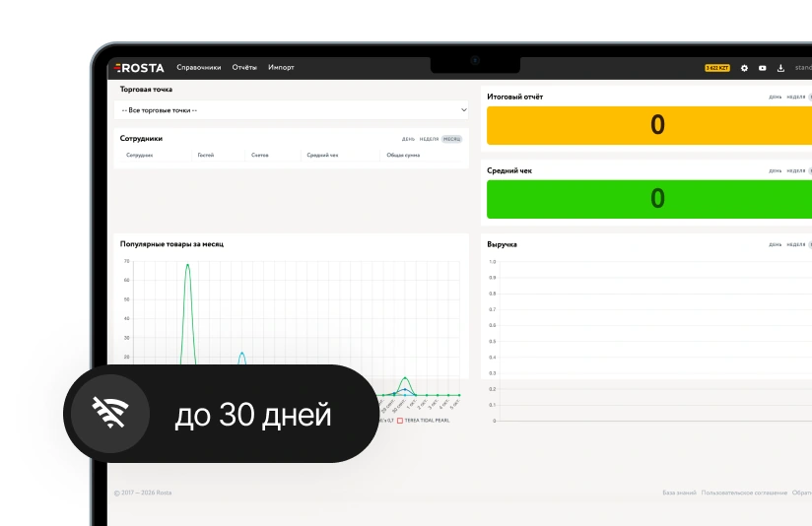Viewport: 812px width, 526px height.
Task: Click the Выручка panel heading
Action: pos(502,244)
